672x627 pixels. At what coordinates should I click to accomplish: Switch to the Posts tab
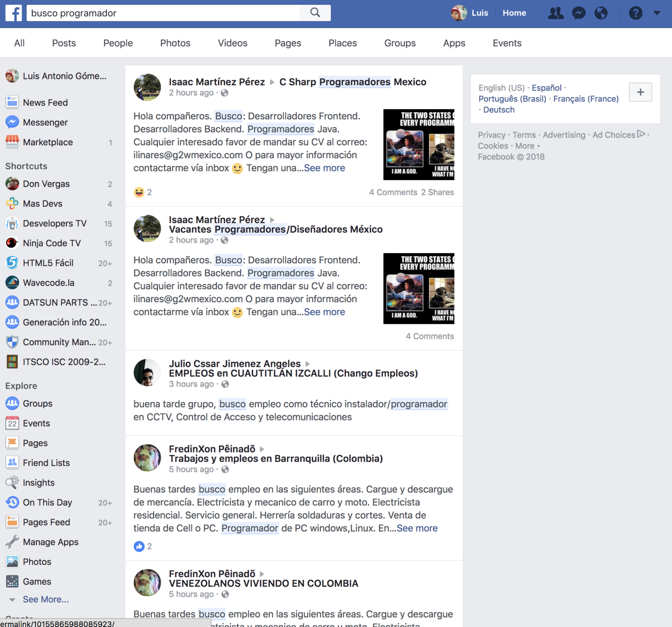(64, 43)
